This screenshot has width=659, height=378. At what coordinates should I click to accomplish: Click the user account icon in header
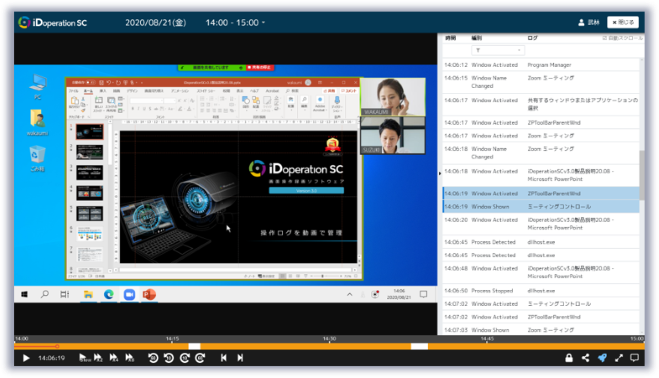click(581, 22)
